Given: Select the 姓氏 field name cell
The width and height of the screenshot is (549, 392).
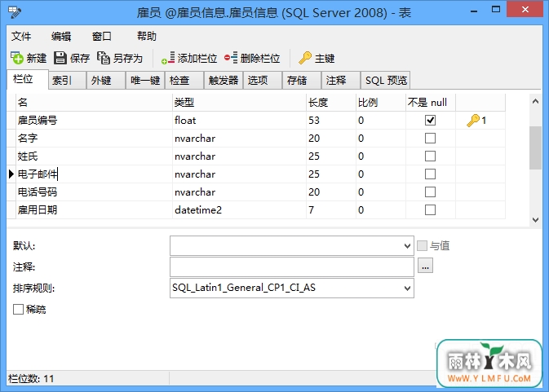Looking at the screenshot, I should [x=94, y=156].
